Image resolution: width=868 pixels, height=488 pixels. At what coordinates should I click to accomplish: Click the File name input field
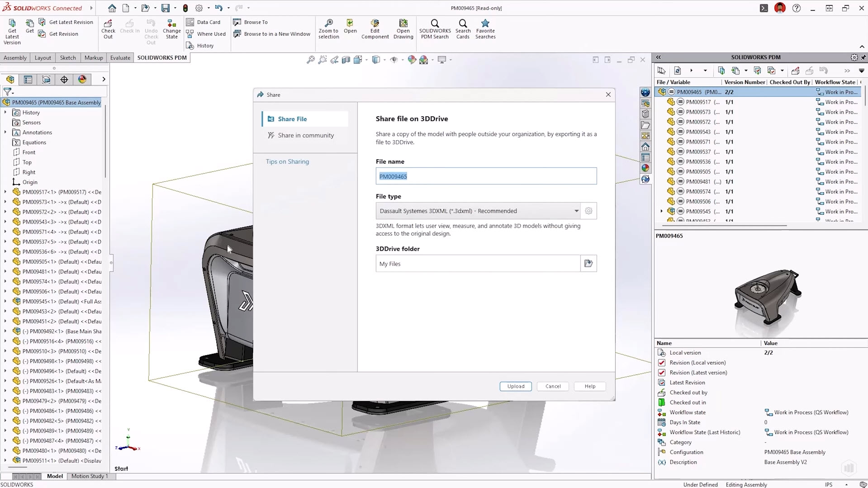486,176
